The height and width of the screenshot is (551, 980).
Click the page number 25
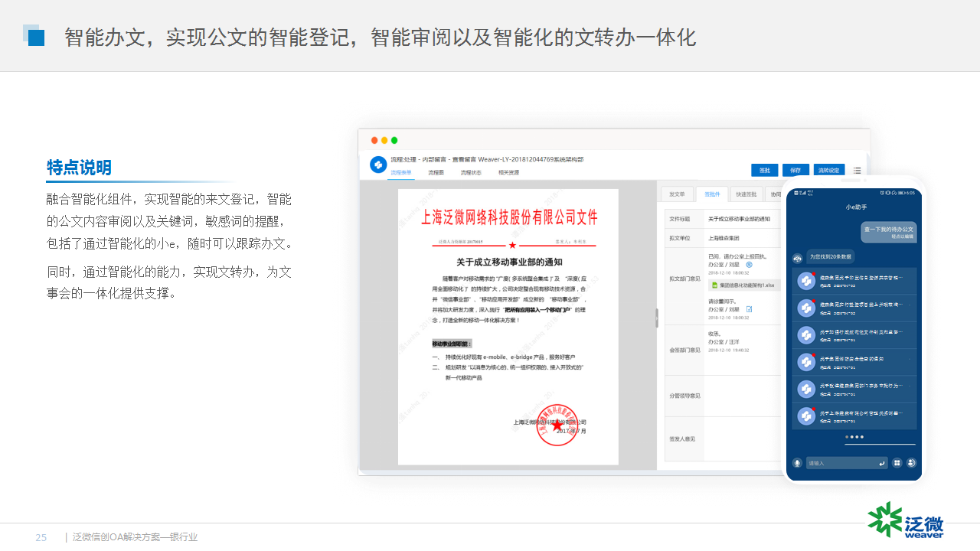[x=41, y=538]
